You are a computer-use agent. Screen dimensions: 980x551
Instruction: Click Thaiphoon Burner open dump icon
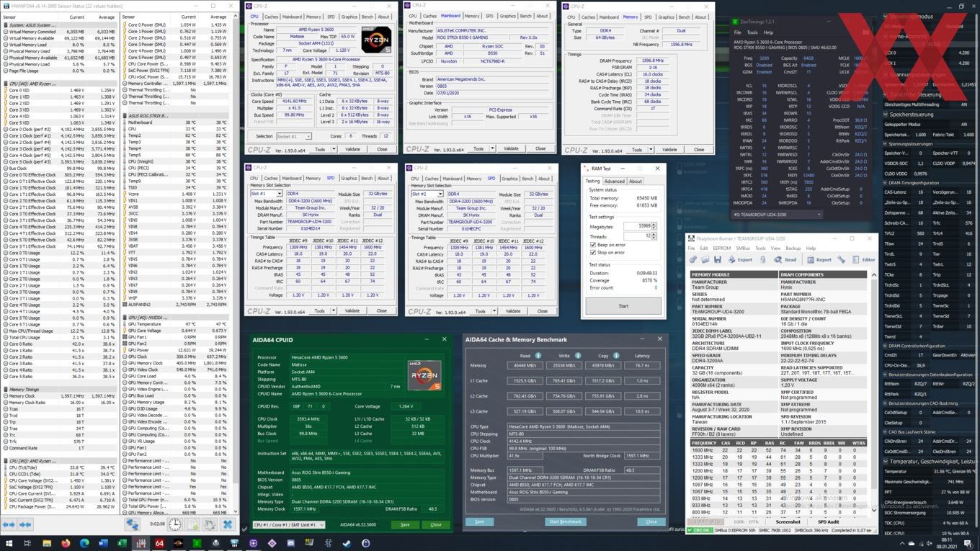click(x=705, y=259)
